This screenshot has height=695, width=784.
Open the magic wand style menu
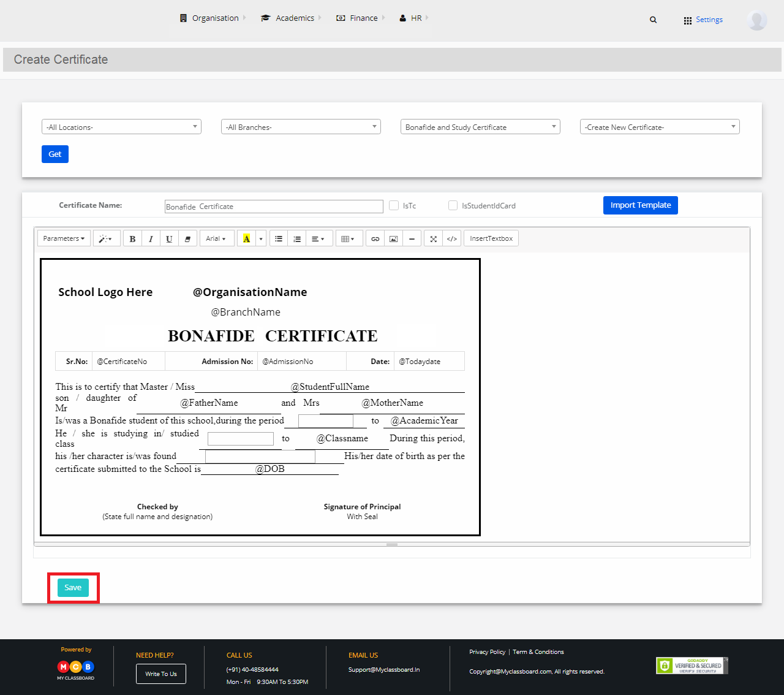tap(106, 238)
